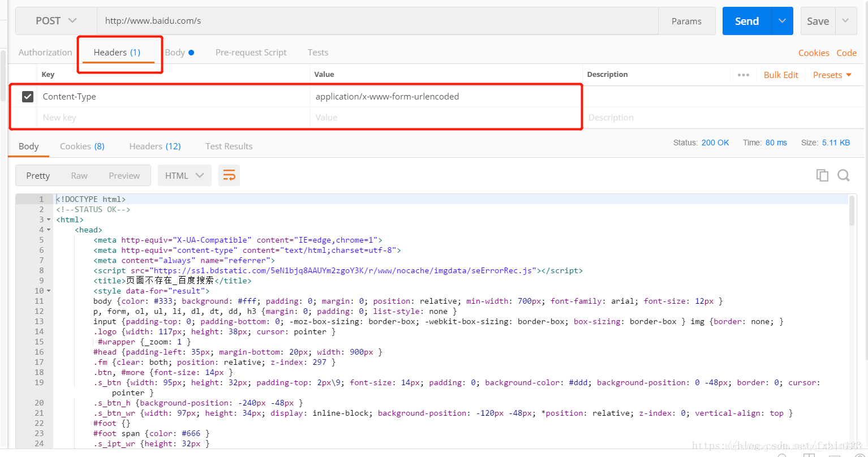Click the title line of the HTML response
The height and width of the screenshot is (457, 868).
(172, 281)
